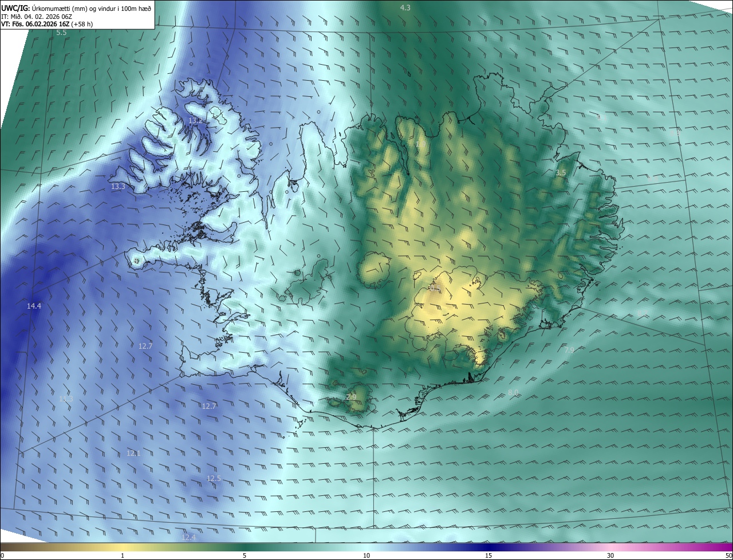The image size is (733, 560).
Task: Click the 8.0 value label
Action: pos(513,392)
